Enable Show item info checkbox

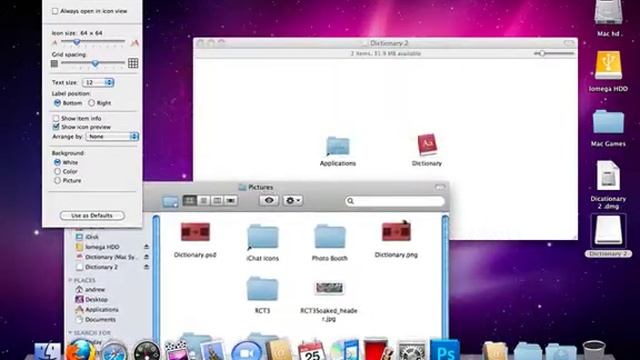56,118
